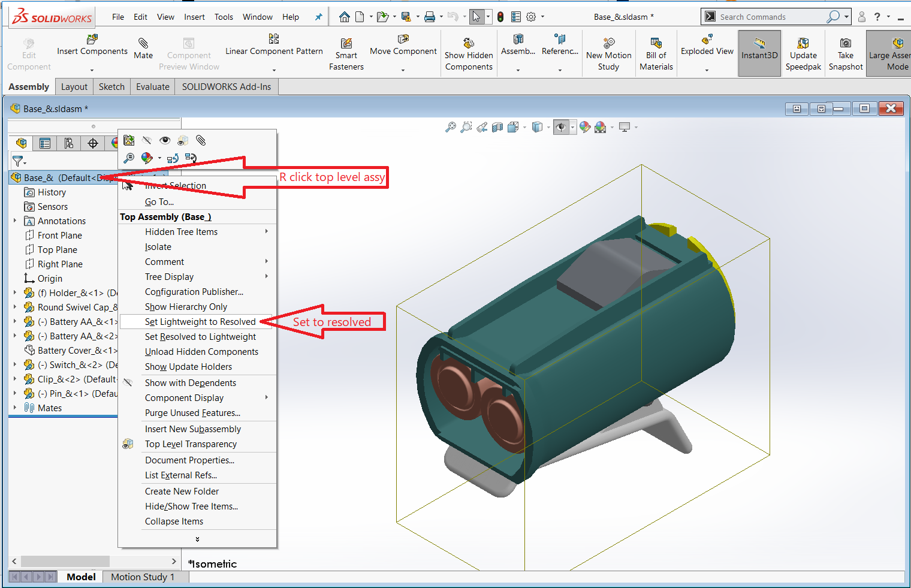Image resolution: width=911 pixels, height=588 pixels.
Task: Click the Show Components eye icon
Action: point(165,140)
